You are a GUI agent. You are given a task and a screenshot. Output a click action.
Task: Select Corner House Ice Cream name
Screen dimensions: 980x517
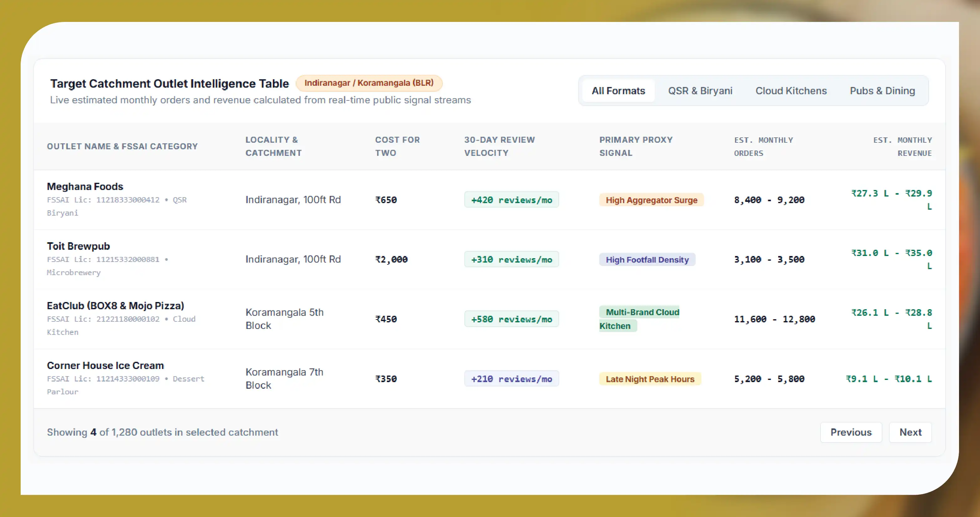click(x=105, y=366)
